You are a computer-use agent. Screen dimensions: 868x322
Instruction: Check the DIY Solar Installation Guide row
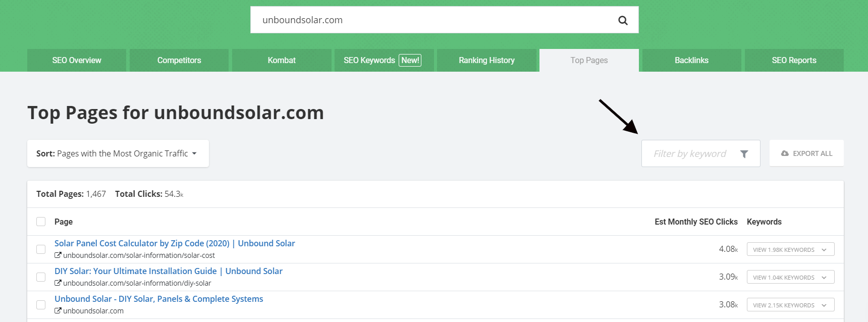tap(41, 277)
